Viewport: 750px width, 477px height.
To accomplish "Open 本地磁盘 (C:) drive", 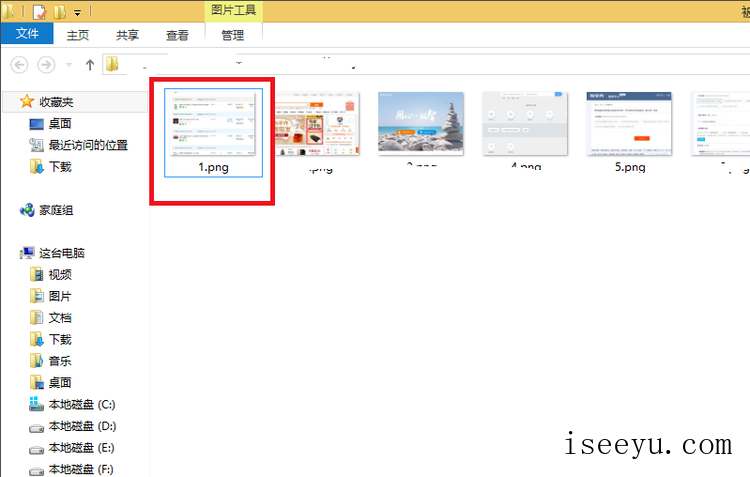I will point(82,405).
